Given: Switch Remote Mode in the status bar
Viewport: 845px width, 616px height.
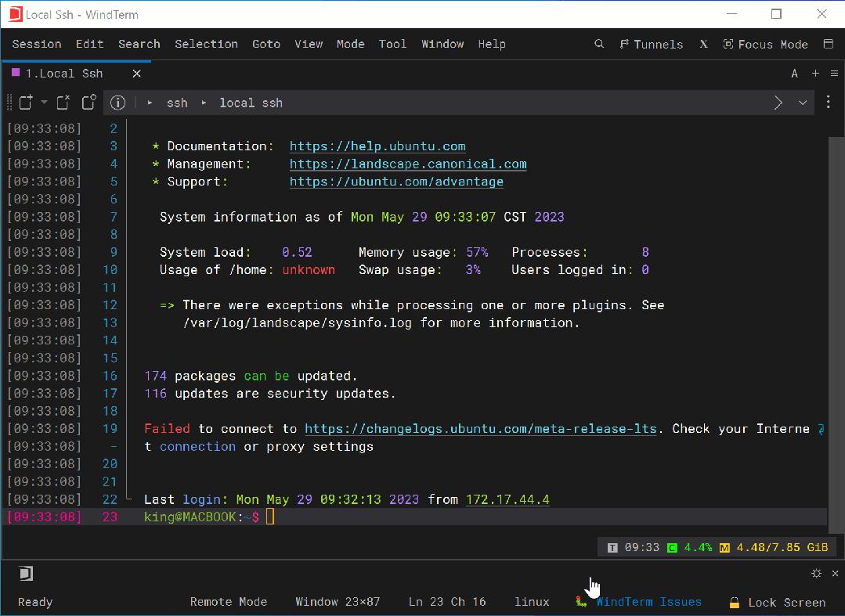Looking at the screenshot, I should point(228,602).
